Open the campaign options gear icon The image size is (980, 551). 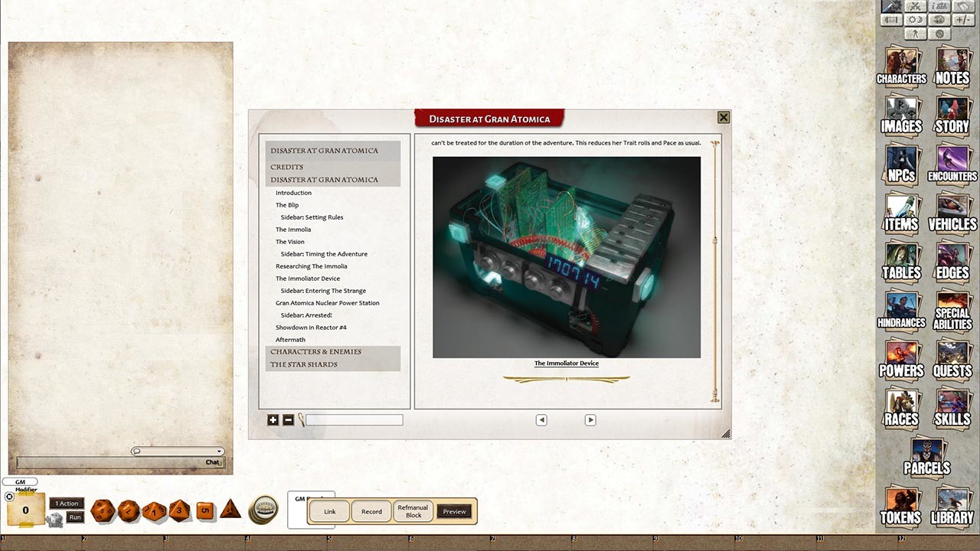[939, 34]
